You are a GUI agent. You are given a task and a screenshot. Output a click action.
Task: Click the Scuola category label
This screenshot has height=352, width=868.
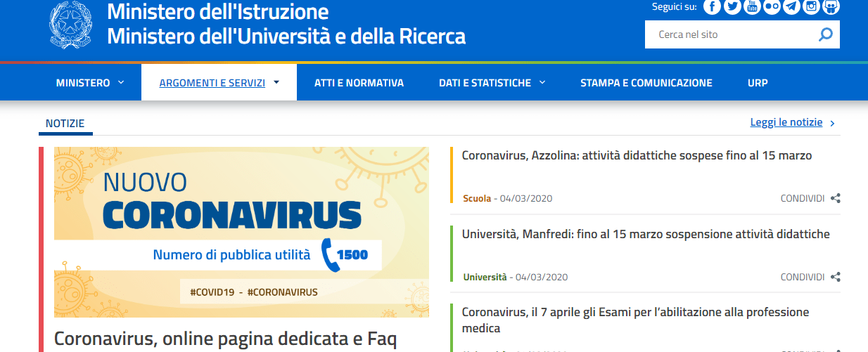(x=477, y=198)
